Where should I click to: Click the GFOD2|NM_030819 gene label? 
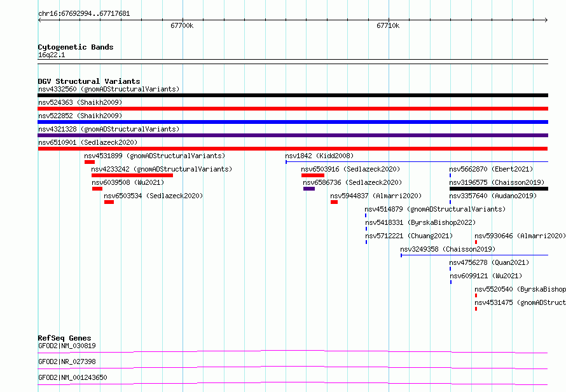click(x=67, y=346)
